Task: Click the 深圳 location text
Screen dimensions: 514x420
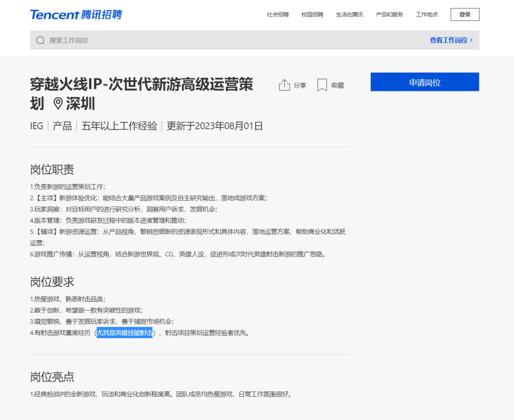Action: tap(80, 104)
